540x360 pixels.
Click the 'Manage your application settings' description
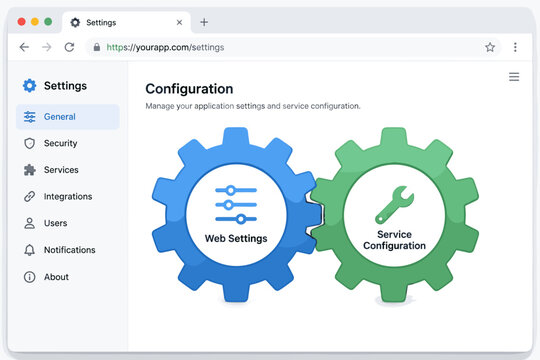click(x=252, y=106)
